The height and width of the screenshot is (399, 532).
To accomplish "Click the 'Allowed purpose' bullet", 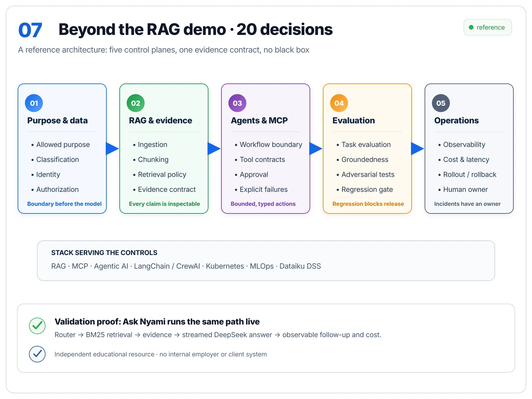I will point(61,145).
